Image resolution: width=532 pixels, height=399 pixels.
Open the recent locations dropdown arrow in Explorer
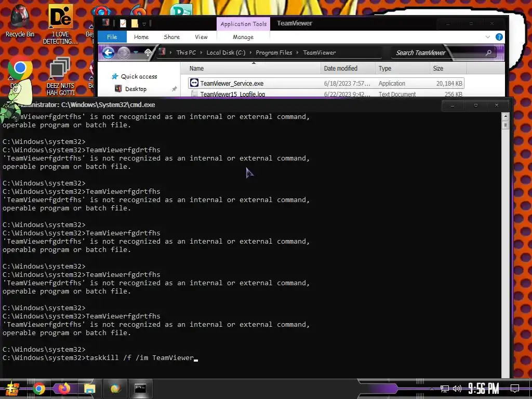(136, 52)
